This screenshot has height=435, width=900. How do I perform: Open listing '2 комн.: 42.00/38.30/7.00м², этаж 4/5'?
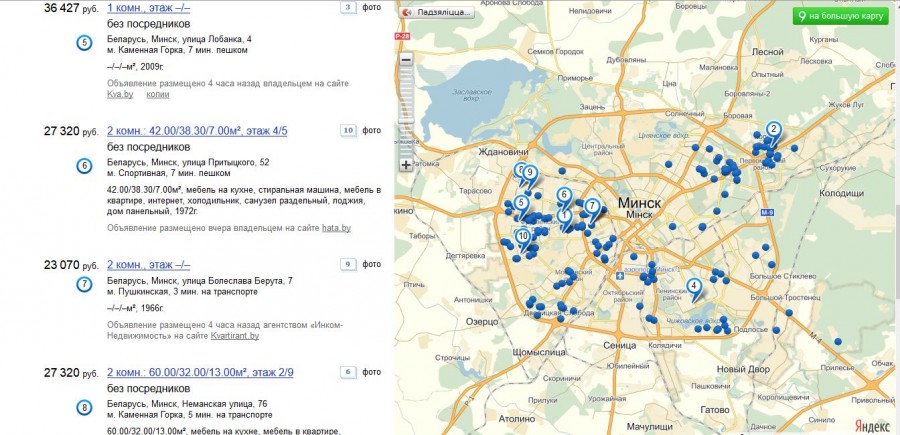click(x=197, y=131)
